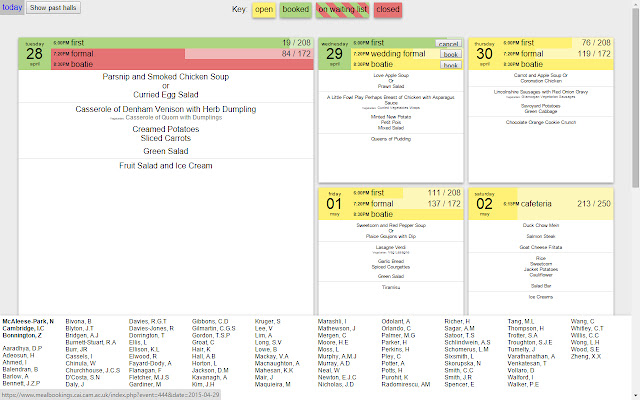
Task: Click the today link
Action: coord(12,7)
